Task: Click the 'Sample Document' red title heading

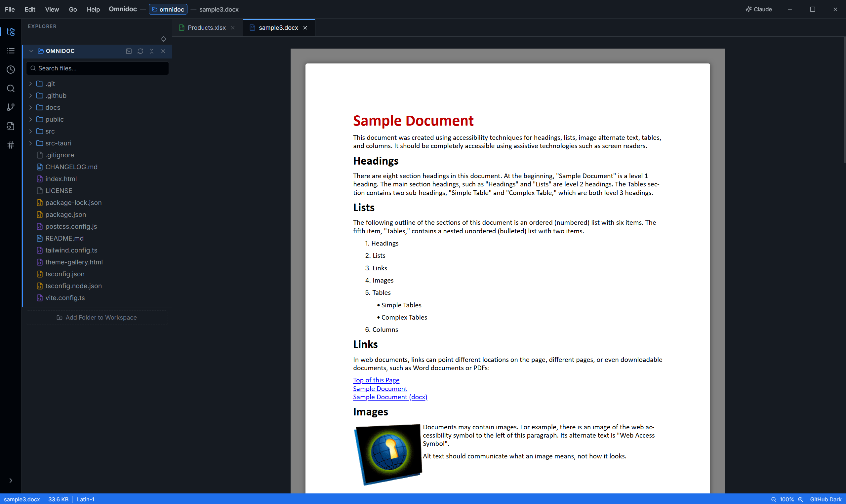Action: (413, 121)
